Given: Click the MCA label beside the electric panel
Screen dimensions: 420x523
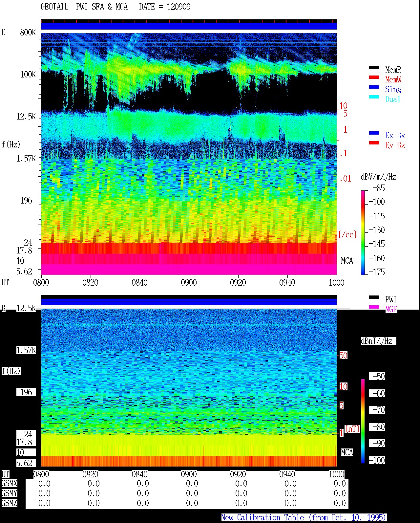Looking at the screenshot, I should [347, 261].
